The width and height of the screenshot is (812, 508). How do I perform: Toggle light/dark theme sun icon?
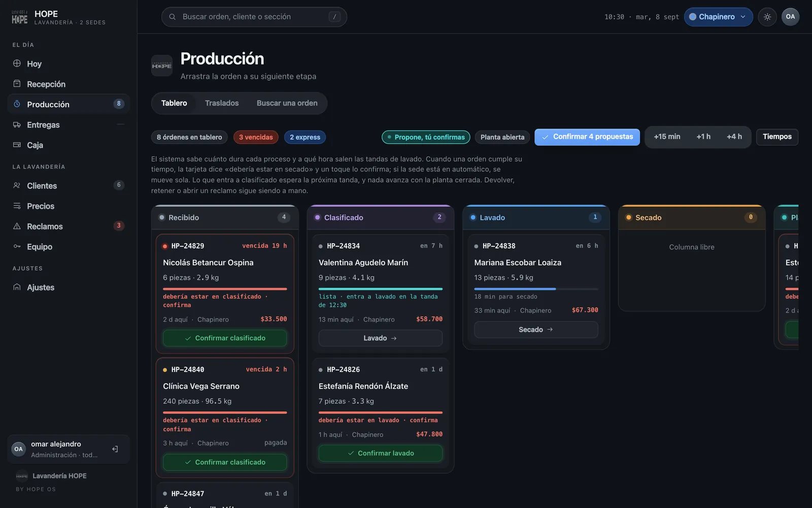coord(767,17)
